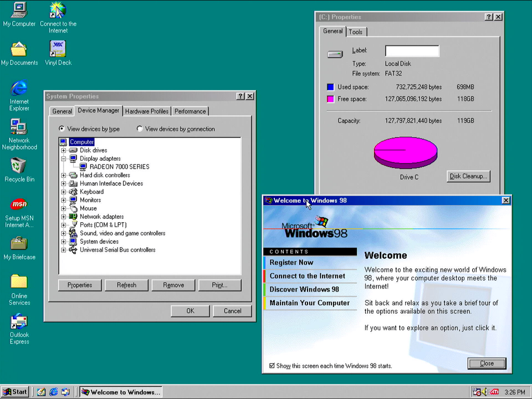The height and width of the screenshot is (399, 532).
Task: Select the 'View devices by connection' radio button
Action: [x=140, y=129]
